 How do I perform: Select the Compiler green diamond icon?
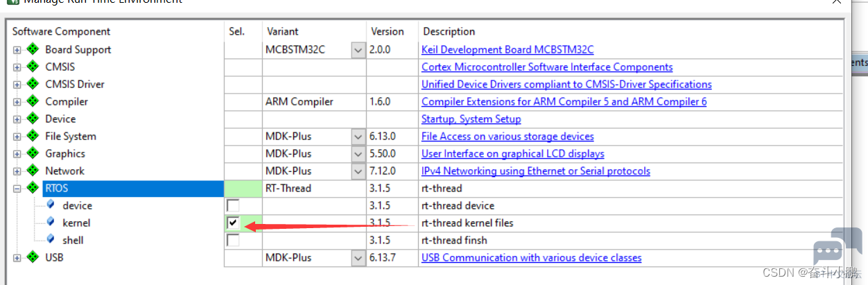tap(32, 101)
